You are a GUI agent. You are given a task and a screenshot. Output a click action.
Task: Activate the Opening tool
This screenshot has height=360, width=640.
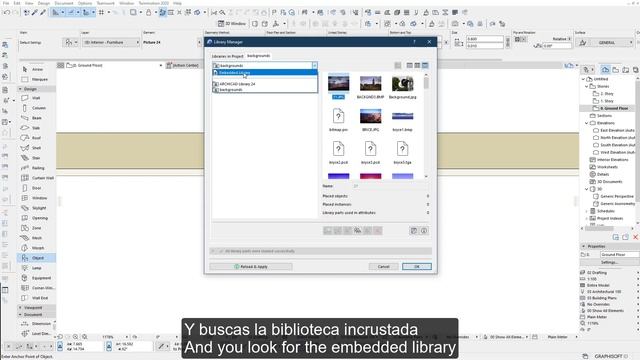[x=37, y=218]
